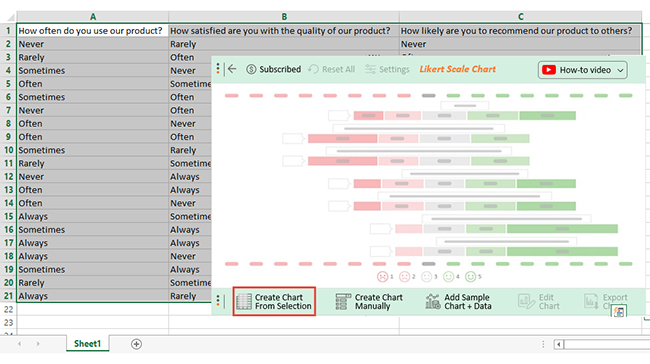Click the very sad face icon labeled 1
This screenshot has width=650, height=364.
(382, 277)
